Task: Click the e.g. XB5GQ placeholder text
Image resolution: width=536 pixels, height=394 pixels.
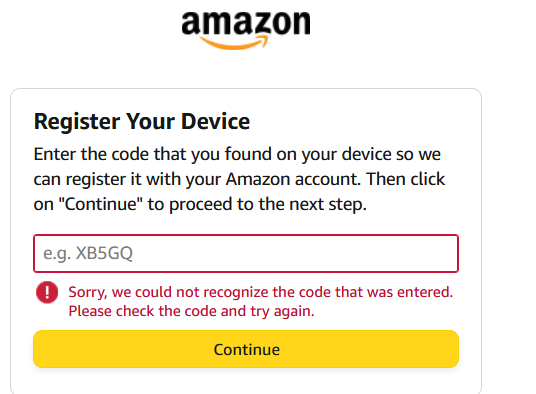Action: click(x=88, y=254)
